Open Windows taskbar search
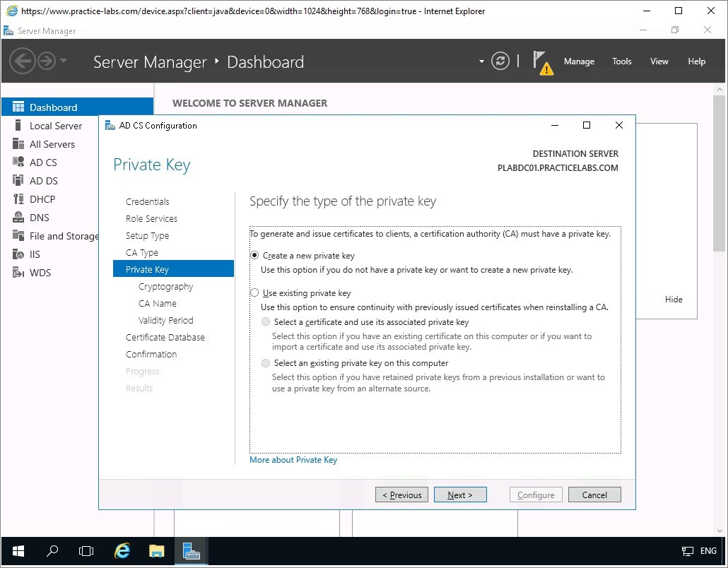The image size is (728, 568). click(52, 551)
